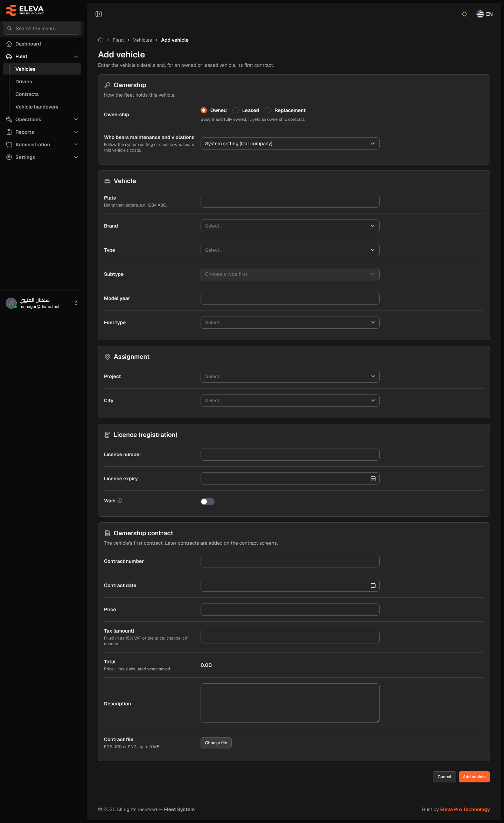Click the Reports clipboard icon
The image size is (504, 823).
tap(9, 132)
